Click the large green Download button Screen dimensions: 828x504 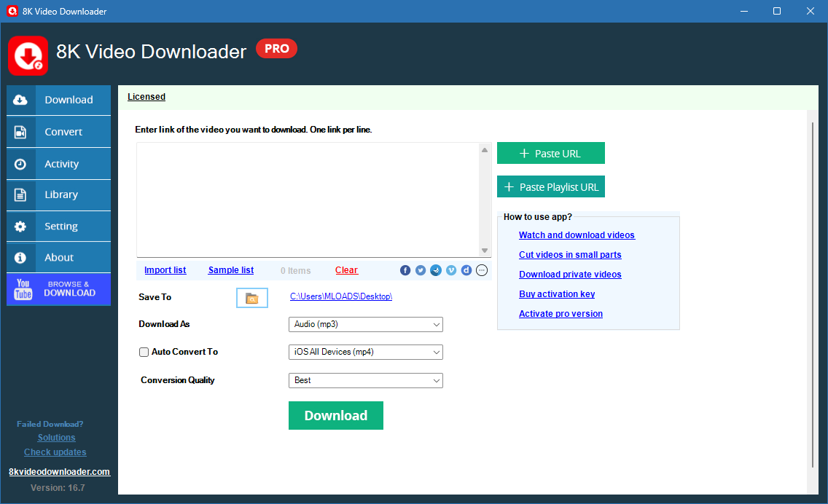336,415
